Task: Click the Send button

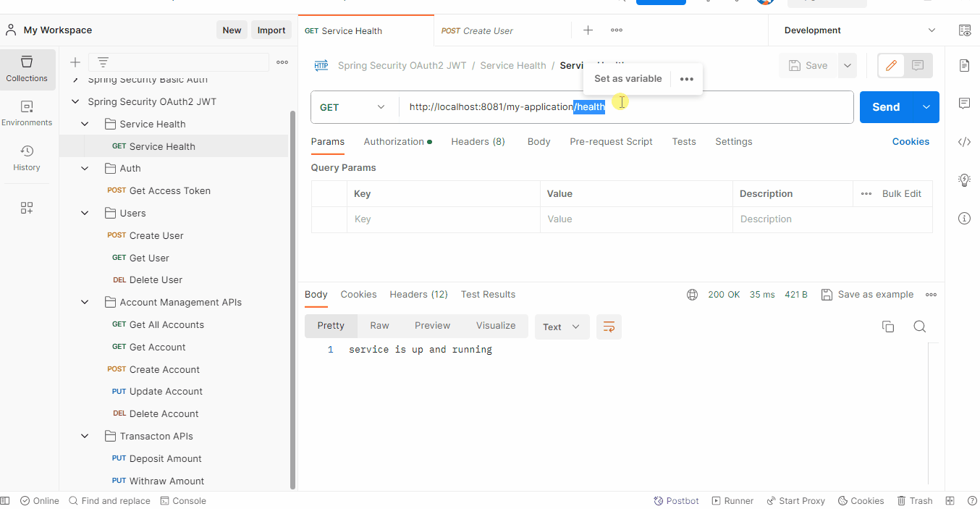Action: [886, 107]
